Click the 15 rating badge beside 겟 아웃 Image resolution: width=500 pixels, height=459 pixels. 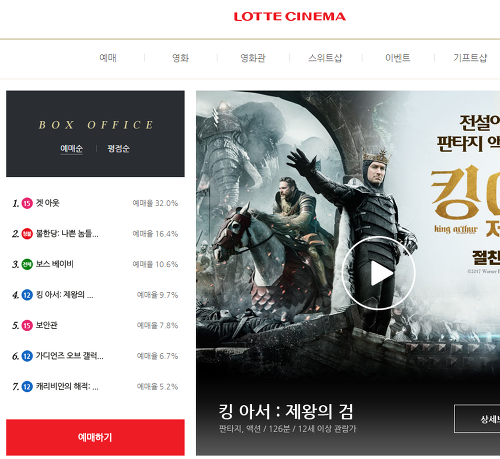click(x=27, y=203)
